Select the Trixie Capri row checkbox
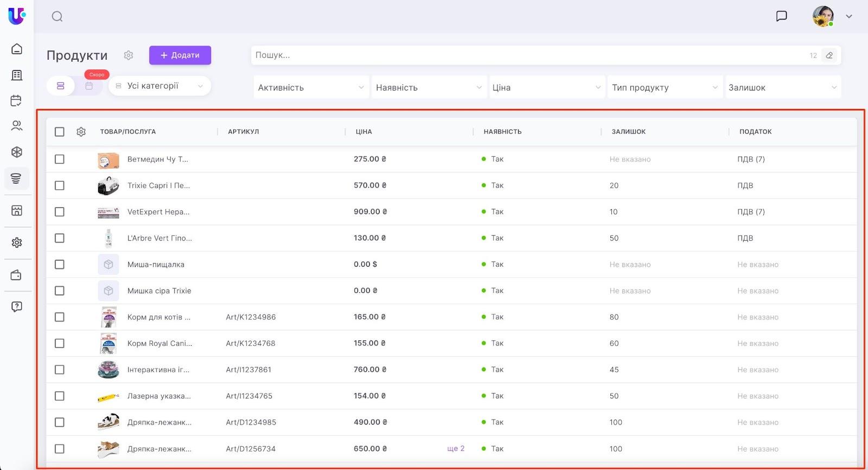868x470 pixels. tap(60, 185)
